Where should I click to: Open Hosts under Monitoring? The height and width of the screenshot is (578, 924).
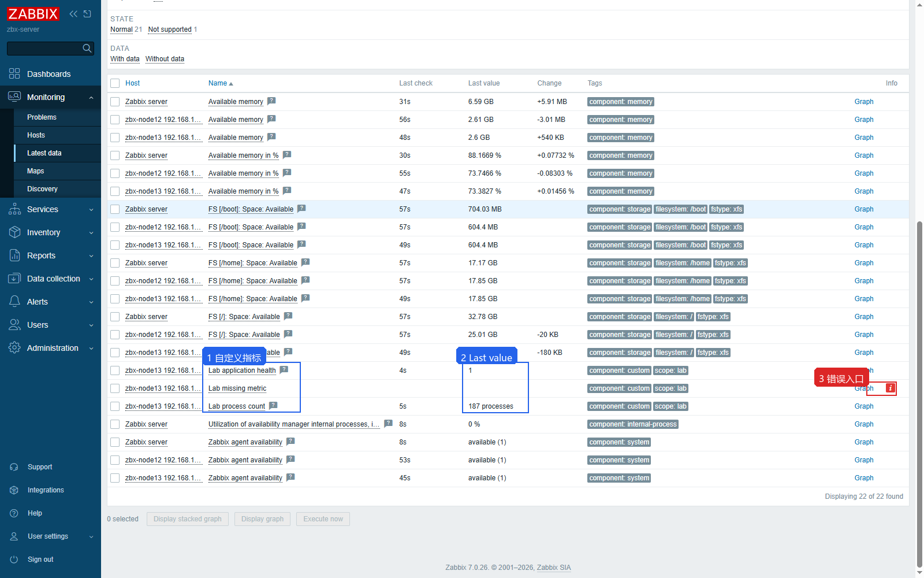click(36, 135)
